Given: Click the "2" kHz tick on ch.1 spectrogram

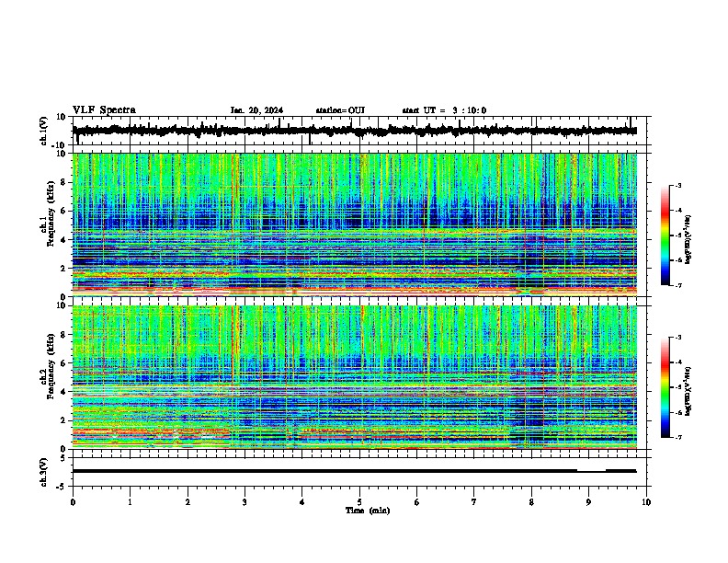Looking at the screenshot, I should (64, 268).
